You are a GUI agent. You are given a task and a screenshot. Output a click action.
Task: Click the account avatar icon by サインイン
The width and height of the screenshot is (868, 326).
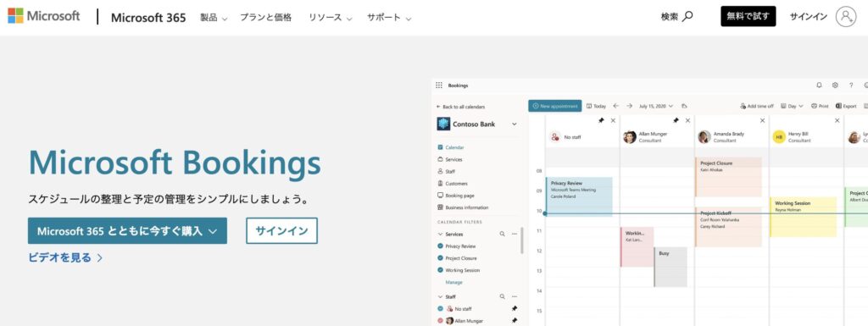[846, 17]
